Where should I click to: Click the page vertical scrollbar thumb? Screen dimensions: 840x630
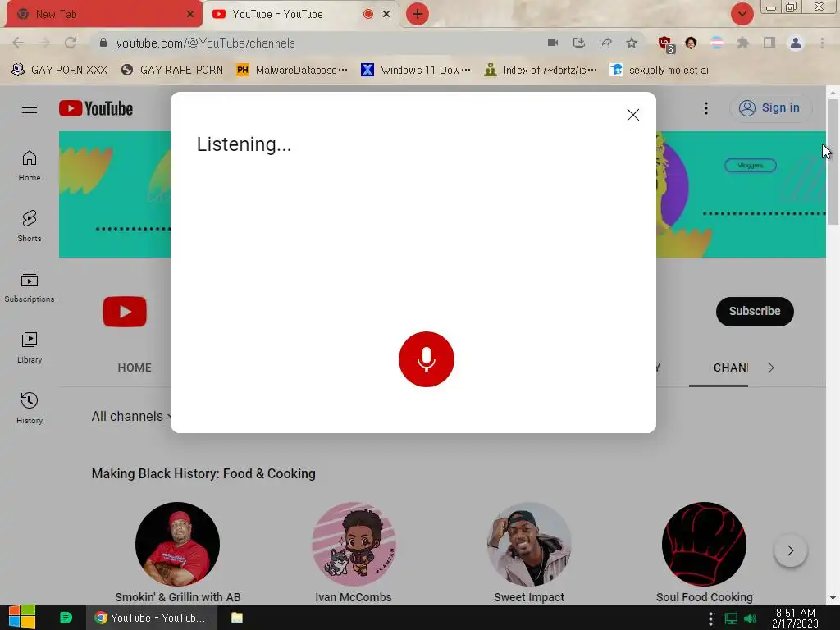[x=833, y=162]
